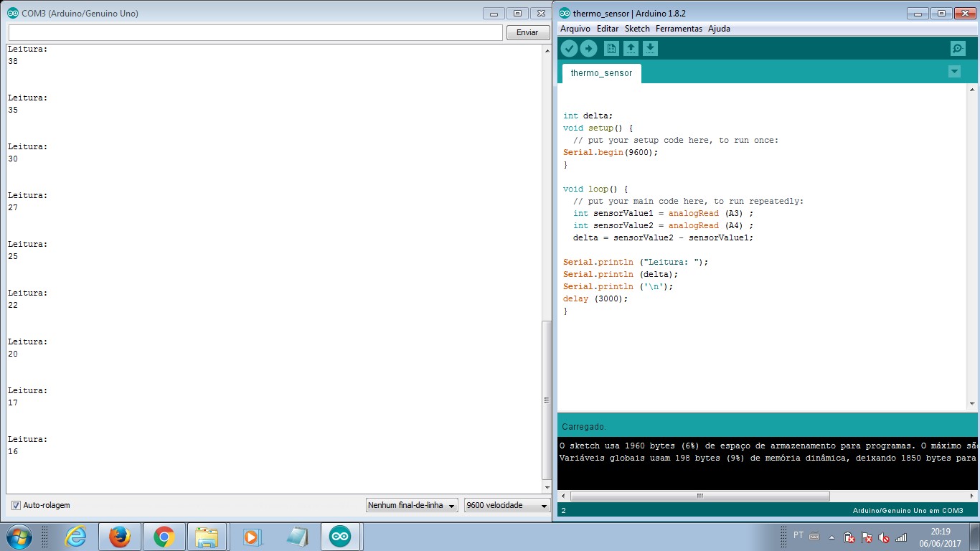This screenshot has width=980, height=551.
Task: Open a sketch using the up-arrow toolbar icon
Action: (x=631, y=48)
